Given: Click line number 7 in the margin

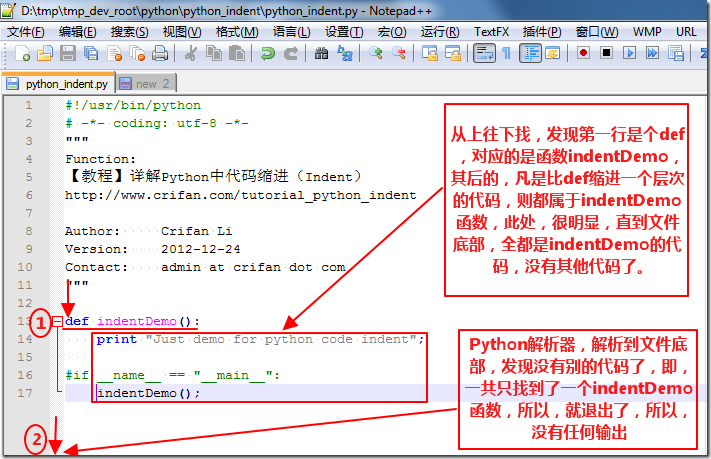Looking at the screenshot, I should [29, 213].
